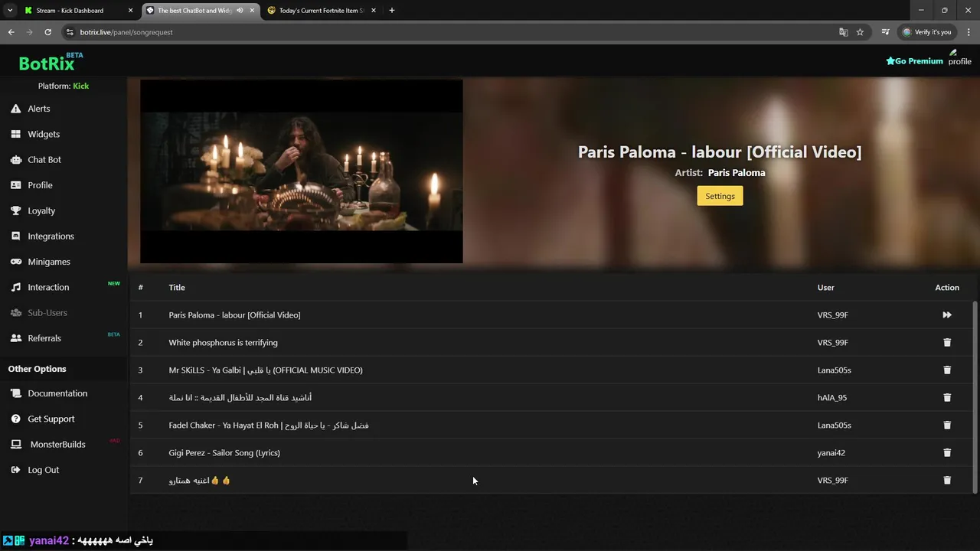Click the media control icon in toolbar
Image resolution: width=980 pixels, height=551 pixels.
(885, 32)
